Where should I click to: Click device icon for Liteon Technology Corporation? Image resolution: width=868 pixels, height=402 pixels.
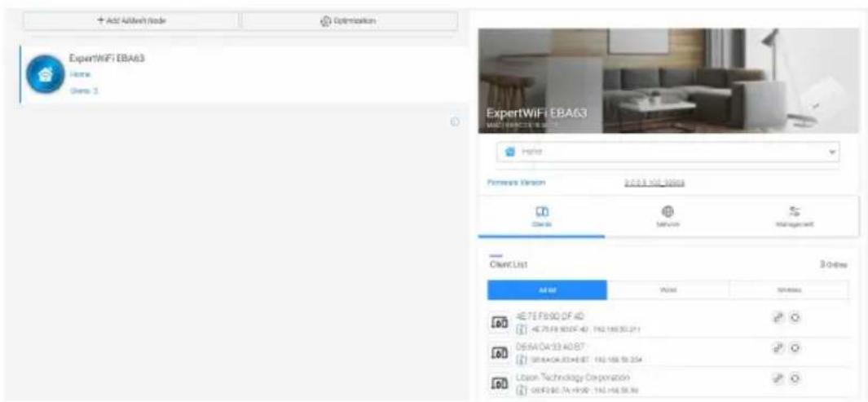tap(500, 383)
